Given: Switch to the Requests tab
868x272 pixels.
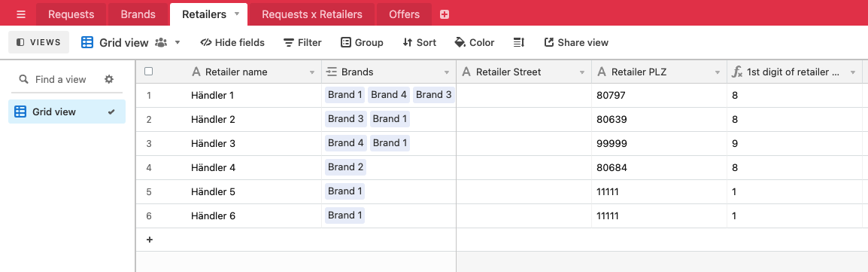Looking at the screenshot, I should pos(71,14).
